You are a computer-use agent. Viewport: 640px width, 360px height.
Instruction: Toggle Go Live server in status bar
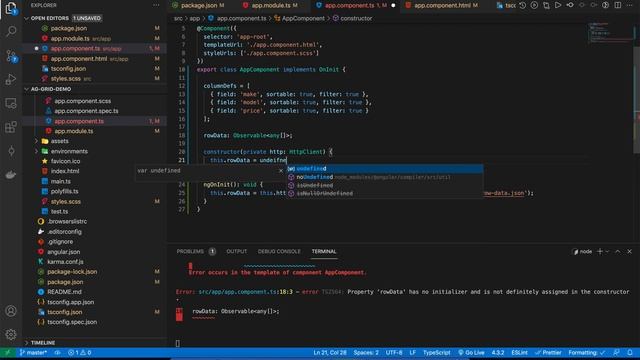(471, 353)
